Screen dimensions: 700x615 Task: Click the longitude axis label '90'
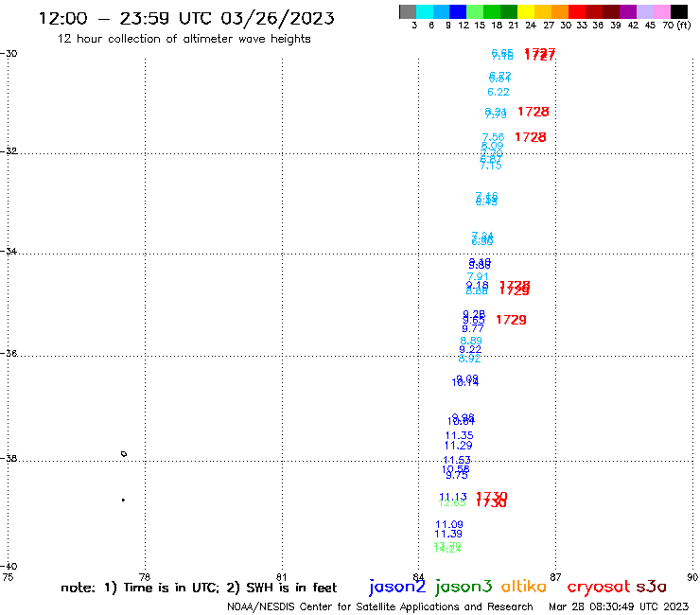click(692, 577)
